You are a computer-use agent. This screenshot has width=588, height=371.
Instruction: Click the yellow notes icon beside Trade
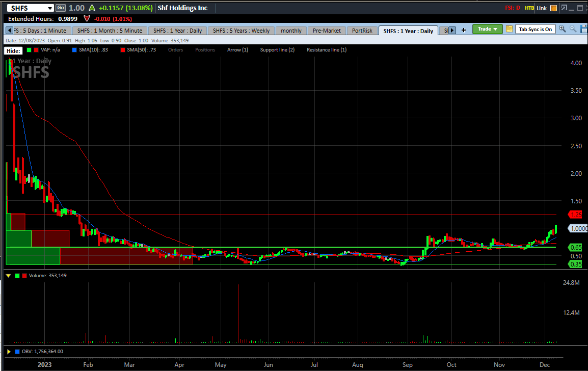(508, 29)
